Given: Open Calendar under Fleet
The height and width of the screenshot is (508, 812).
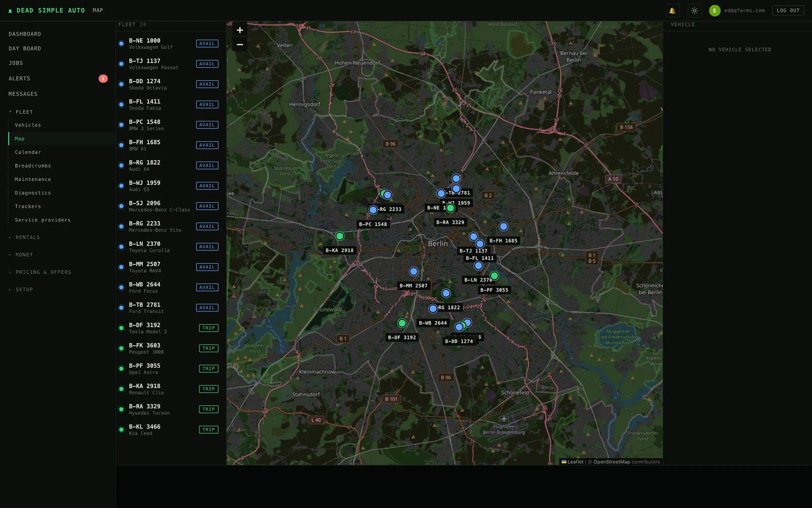Looking at the screenshot, I should click(x=28, y=152).
